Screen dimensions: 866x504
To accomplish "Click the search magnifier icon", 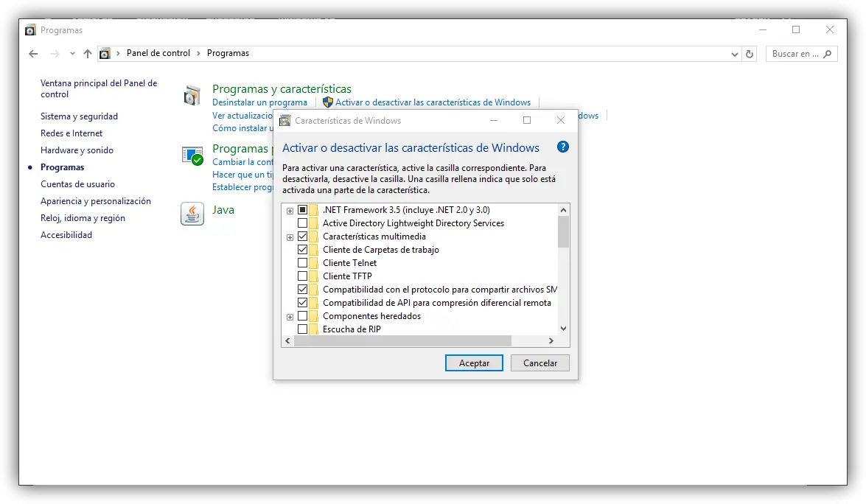I will click(x=828, y=54).
